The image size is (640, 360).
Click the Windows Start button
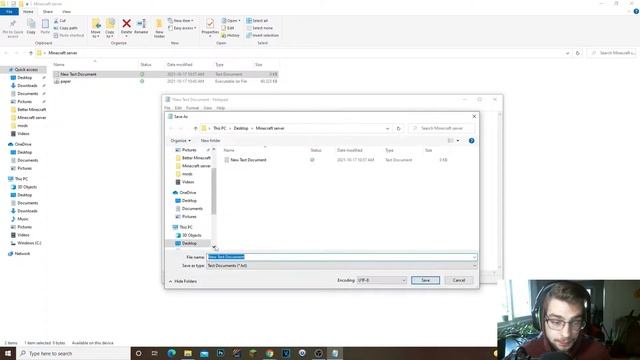[8, 353]
